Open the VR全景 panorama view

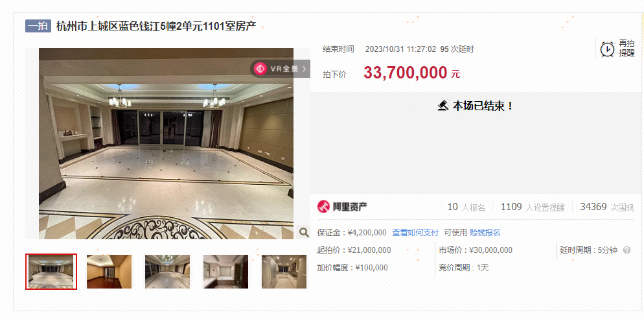point(280,69)
